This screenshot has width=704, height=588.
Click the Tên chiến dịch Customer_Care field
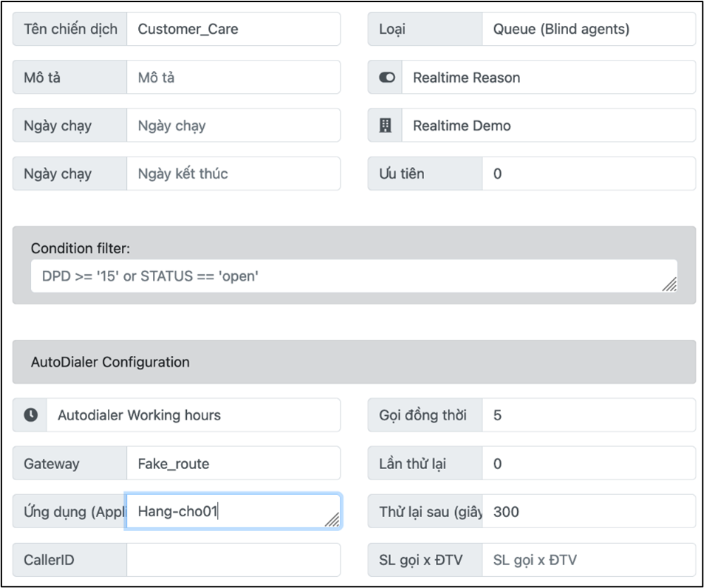[x=233, y=30]
